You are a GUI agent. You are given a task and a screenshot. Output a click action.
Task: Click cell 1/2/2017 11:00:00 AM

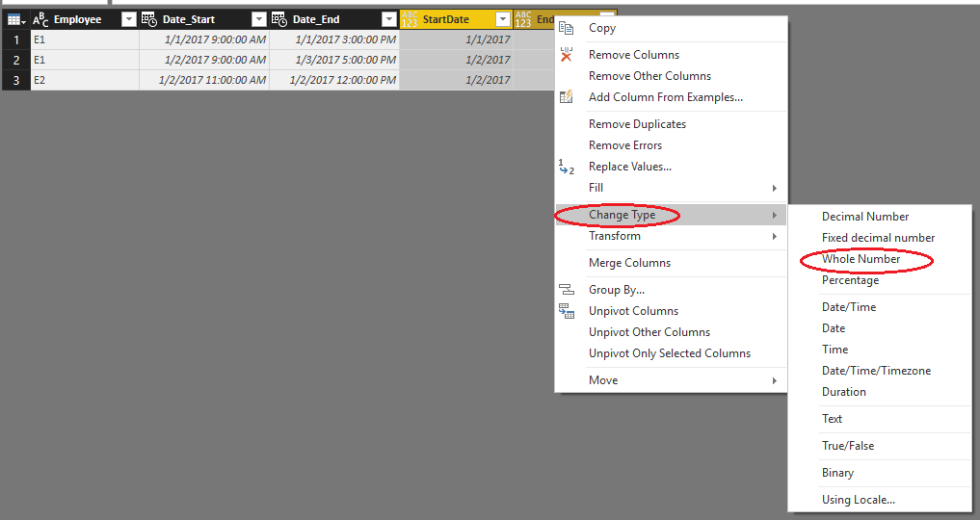[x=204, y=80]
